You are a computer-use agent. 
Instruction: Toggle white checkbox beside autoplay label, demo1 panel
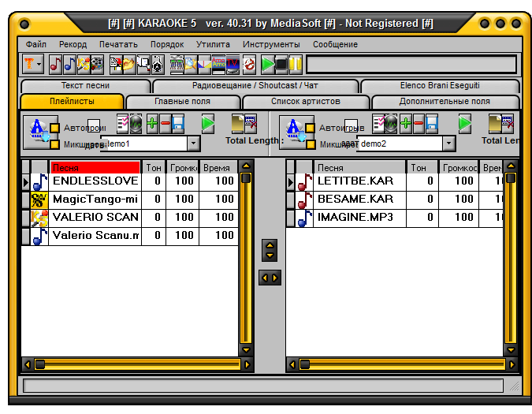(94, 125)
